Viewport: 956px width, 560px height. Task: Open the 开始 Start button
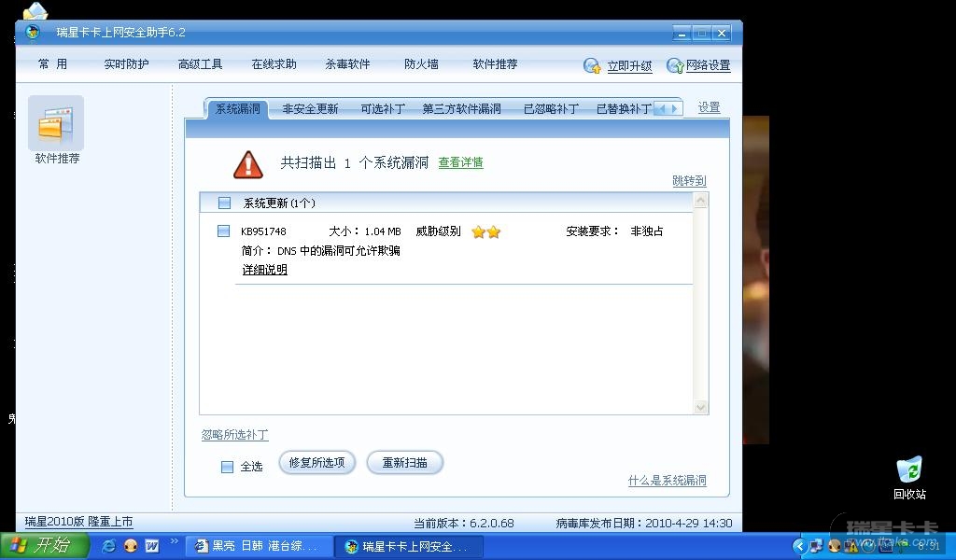point(45,545)
